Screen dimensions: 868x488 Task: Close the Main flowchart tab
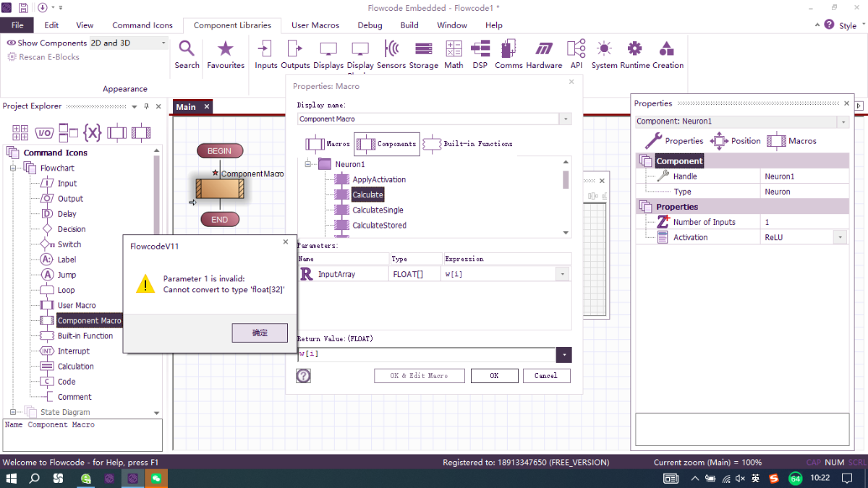click(206, 107)
